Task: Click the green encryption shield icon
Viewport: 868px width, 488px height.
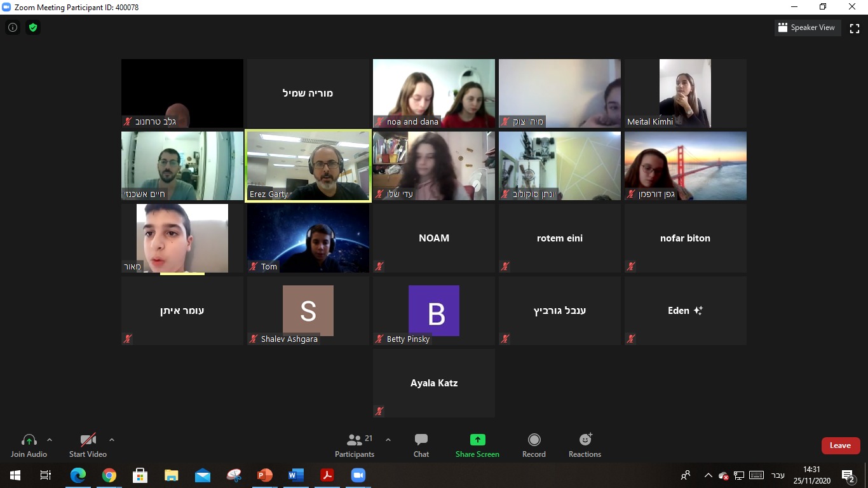Action: 33,28
